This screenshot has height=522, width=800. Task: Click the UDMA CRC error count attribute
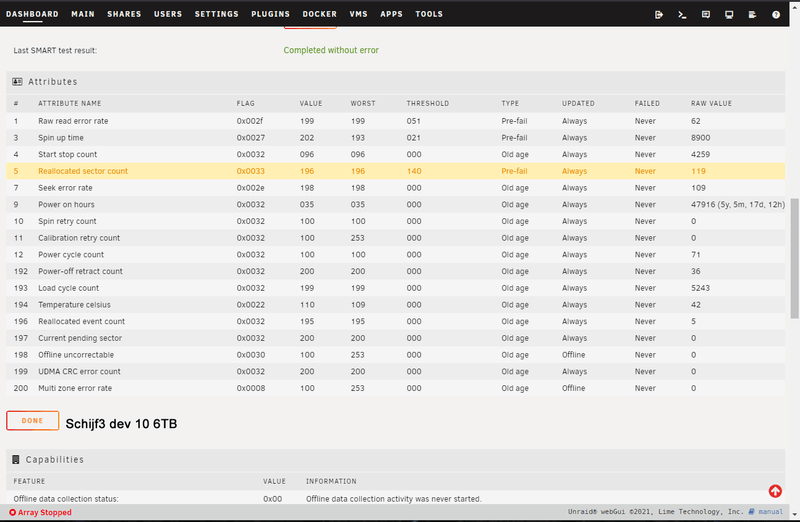[x=79, y=371]
